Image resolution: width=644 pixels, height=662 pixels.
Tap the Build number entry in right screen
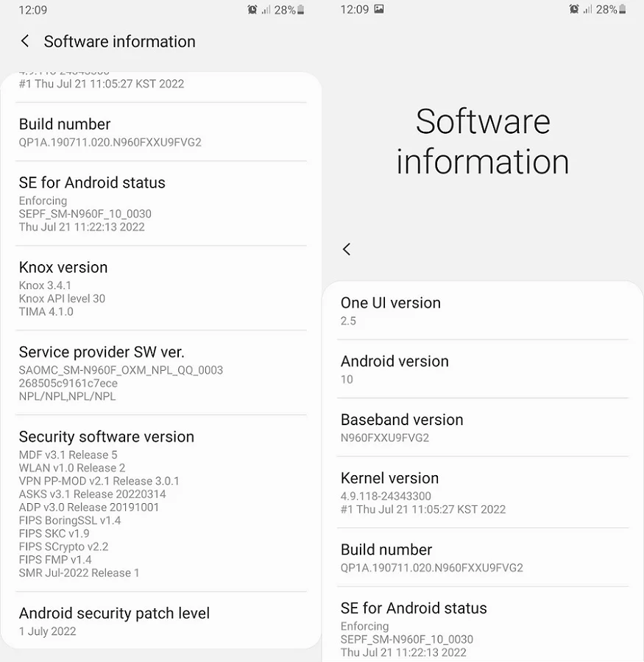[483, 558]
